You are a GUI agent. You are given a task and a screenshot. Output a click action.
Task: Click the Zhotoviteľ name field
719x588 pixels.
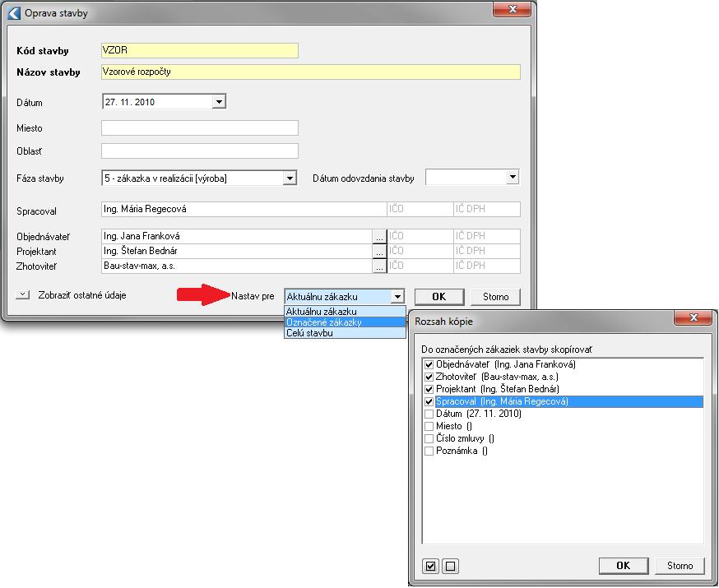click(x=237, y=266)
